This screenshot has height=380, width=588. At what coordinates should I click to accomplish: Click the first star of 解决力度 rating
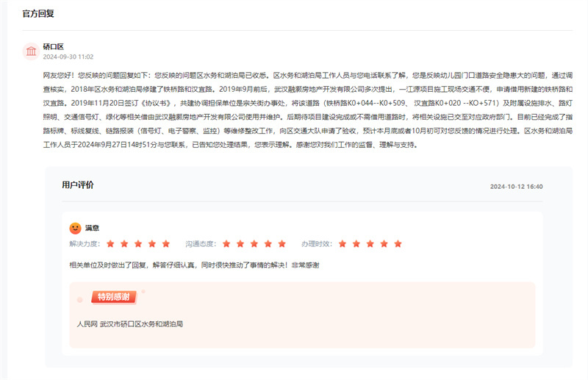pyautogui.click(x=111, y=243)
